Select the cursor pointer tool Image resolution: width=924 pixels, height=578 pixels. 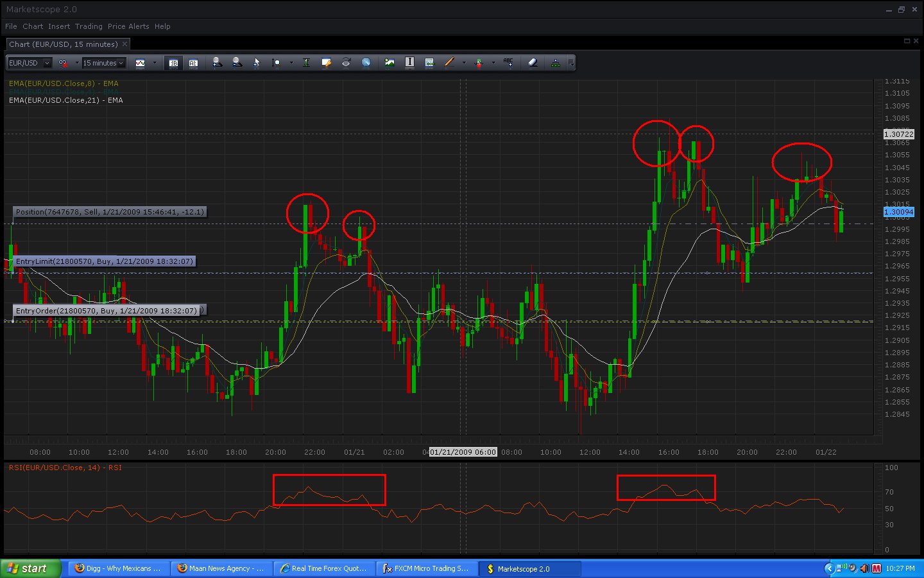pyautogui.click(x=257, y=63)
